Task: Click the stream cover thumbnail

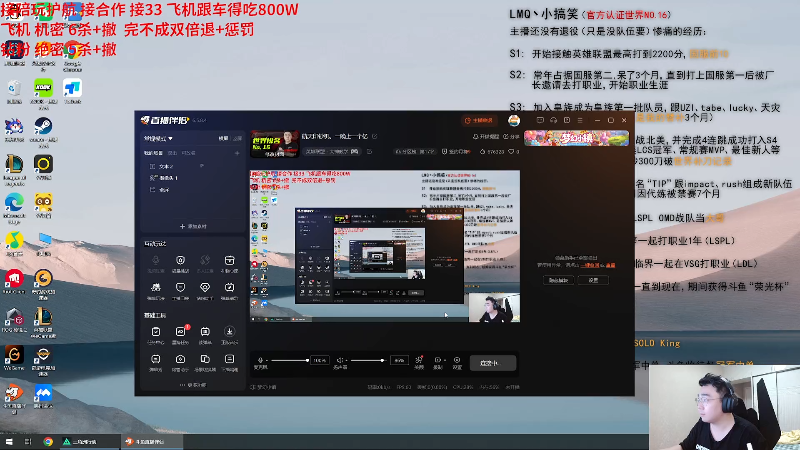Action: (x=274, y=144)
